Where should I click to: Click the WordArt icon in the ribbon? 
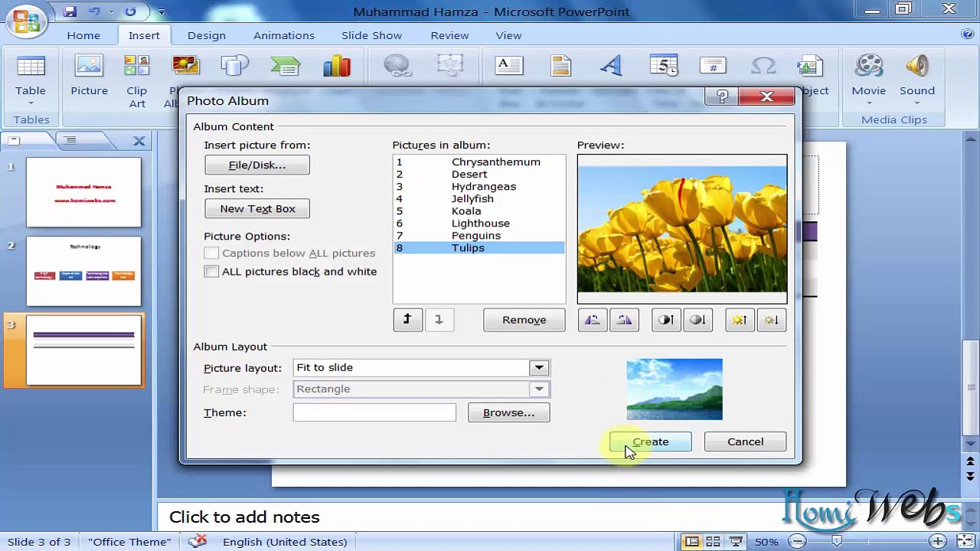tap(611, 67)
